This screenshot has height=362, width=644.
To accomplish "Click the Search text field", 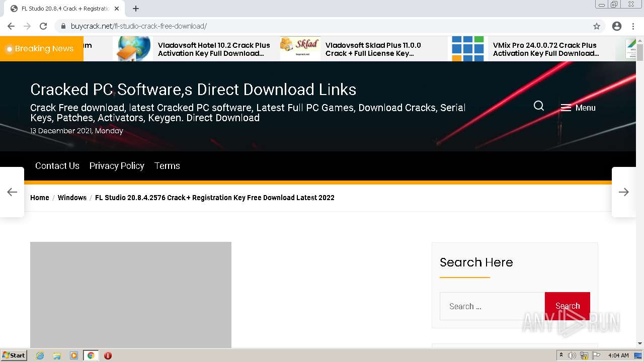I will coord(493,306).
